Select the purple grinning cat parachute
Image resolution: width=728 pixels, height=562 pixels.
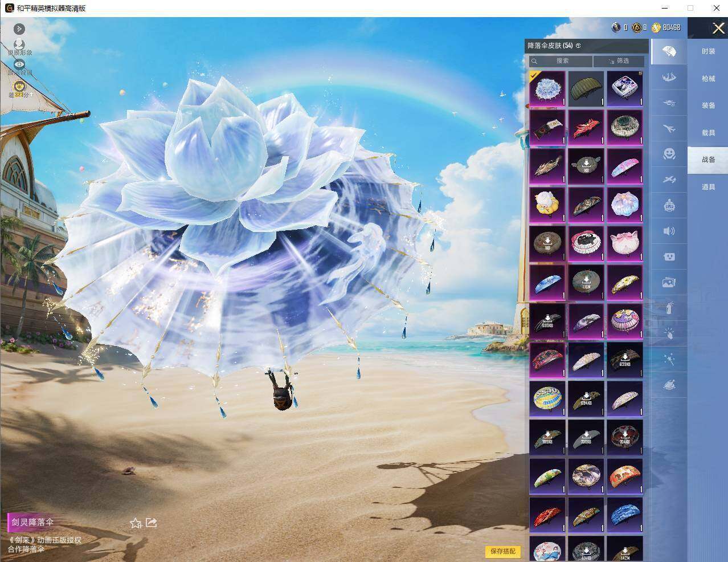[x=625, y=321]
